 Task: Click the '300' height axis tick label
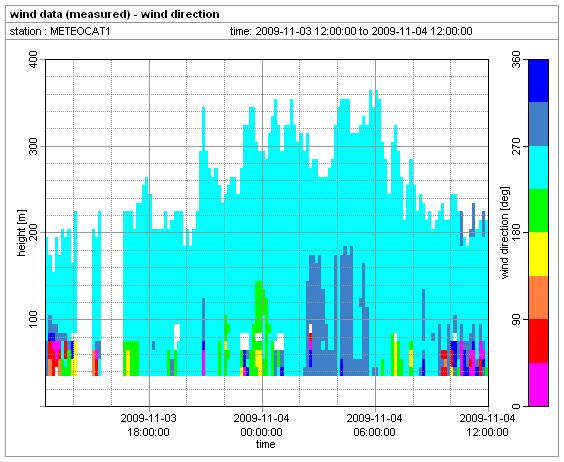(x=33, y=146)
